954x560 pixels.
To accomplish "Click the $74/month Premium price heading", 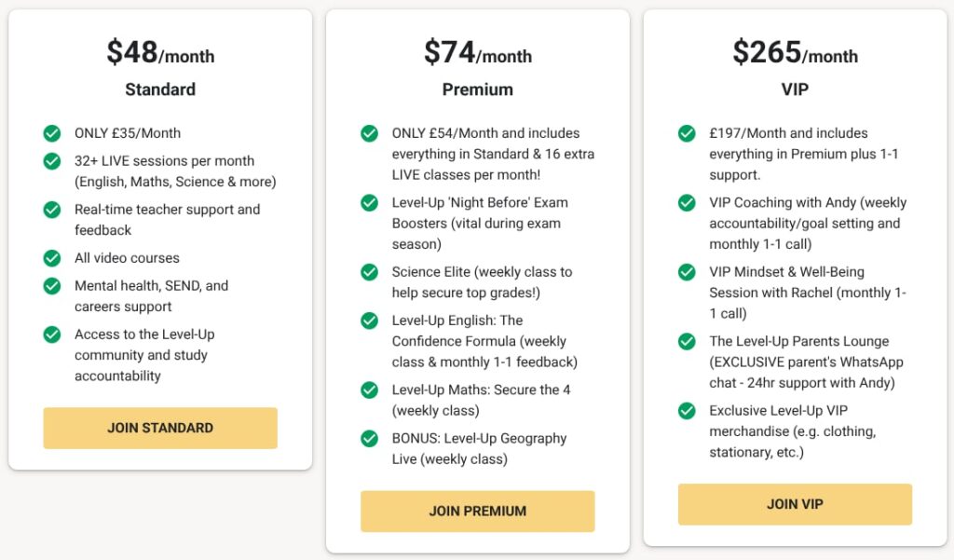I will pyautogui.click(x=477, y=53).
